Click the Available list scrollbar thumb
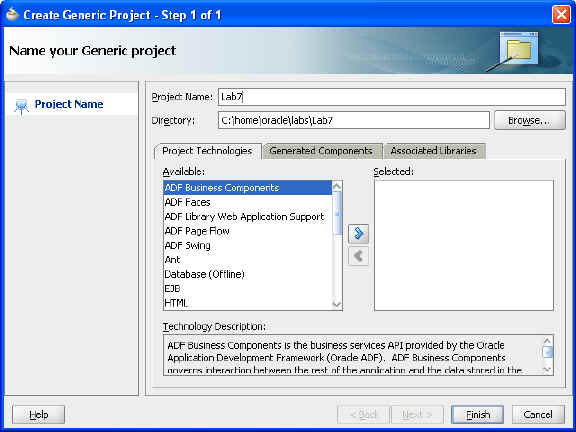 click(x=337, y=213)
